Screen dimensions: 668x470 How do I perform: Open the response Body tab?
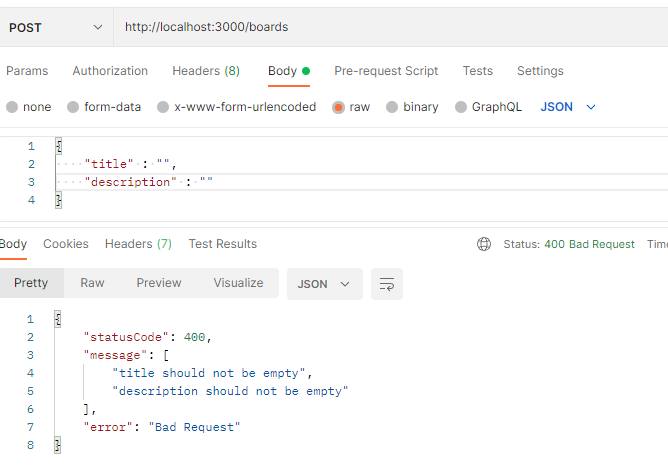tap(13, 244)
